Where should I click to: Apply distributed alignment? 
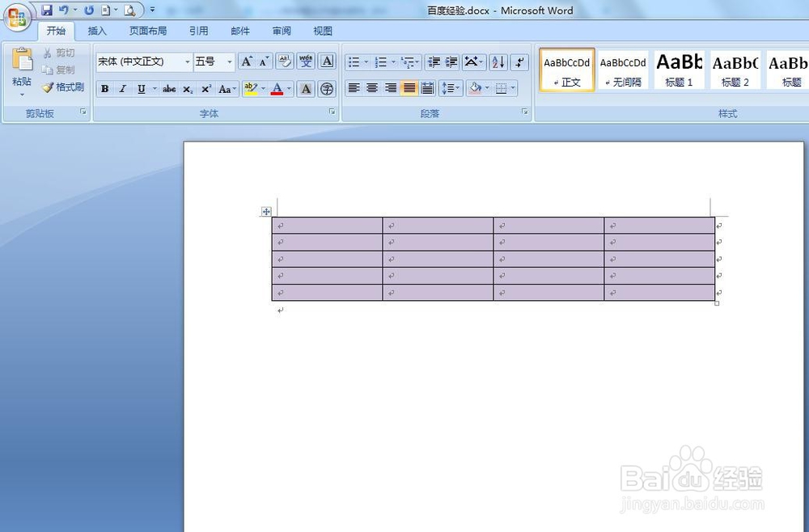(x=428, y=88)
